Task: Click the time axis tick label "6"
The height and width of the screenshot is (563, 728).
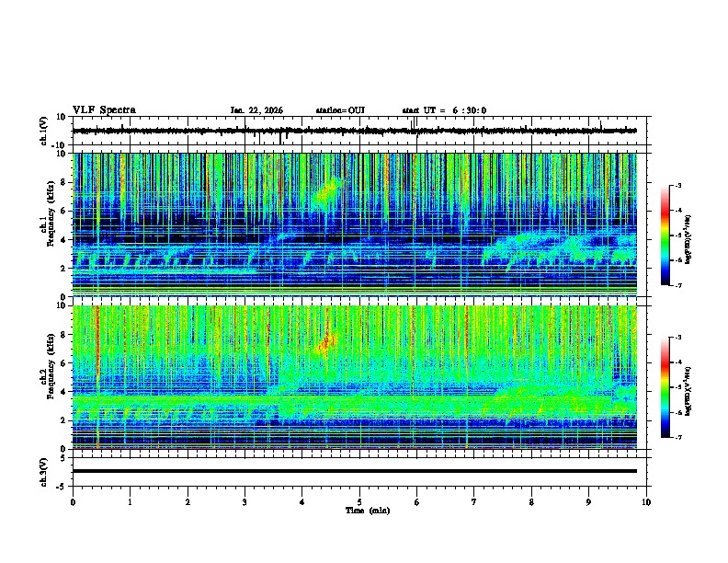Action: [417, 502]
